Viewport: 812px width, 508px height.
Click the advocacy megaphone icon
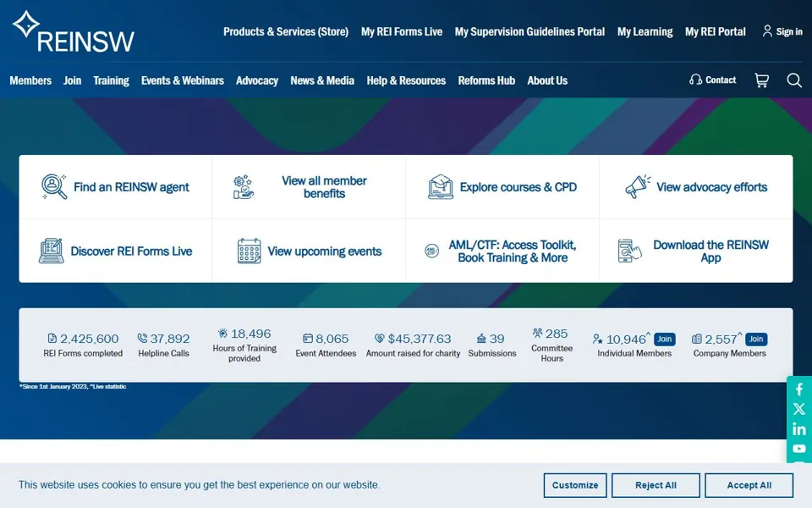point(638,186)
